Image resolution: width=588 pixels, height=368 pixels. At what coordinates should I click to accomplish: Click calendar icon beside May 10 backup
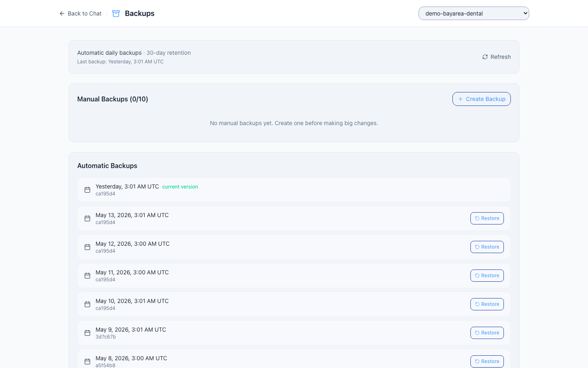[x=87, y=304]
